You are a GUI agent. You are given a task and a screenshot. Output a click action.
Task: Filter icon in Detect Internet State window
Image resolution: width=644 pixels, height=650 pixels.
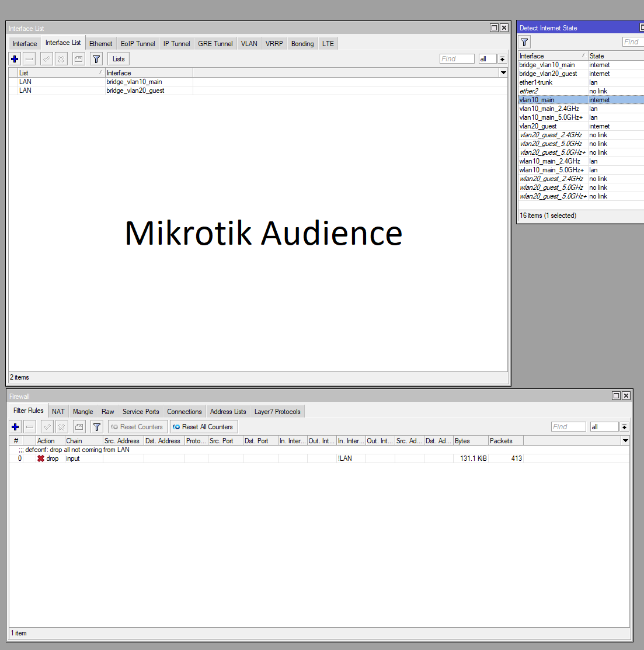coord(524,42)
